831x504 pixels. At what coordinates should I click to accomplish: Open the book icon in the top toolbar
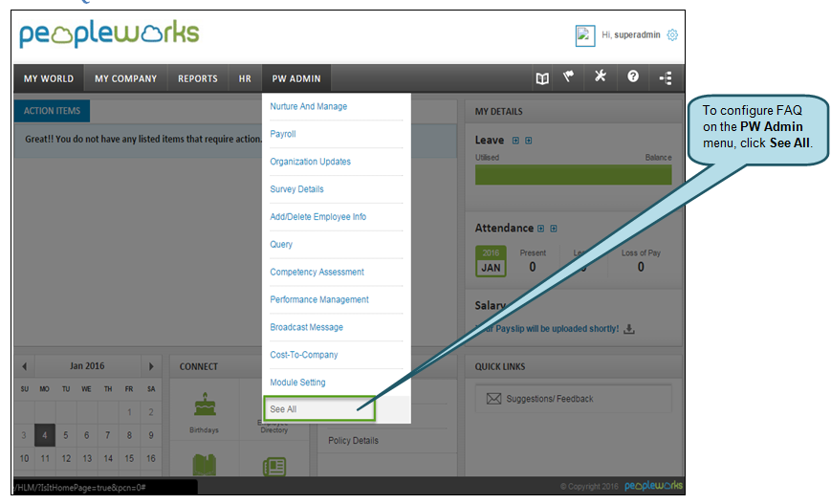pos(541,78)
